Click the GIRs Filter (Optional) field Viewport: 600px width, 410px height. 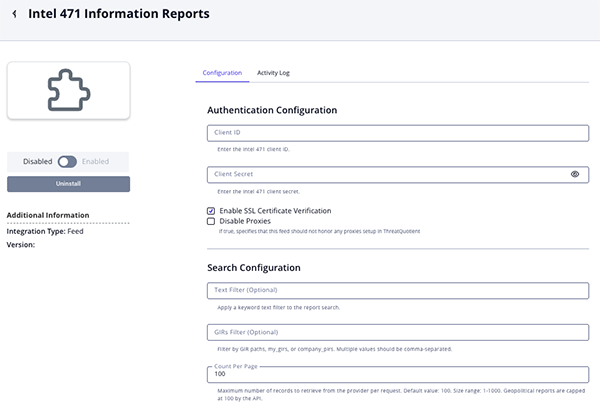click(x=398, y=332)
